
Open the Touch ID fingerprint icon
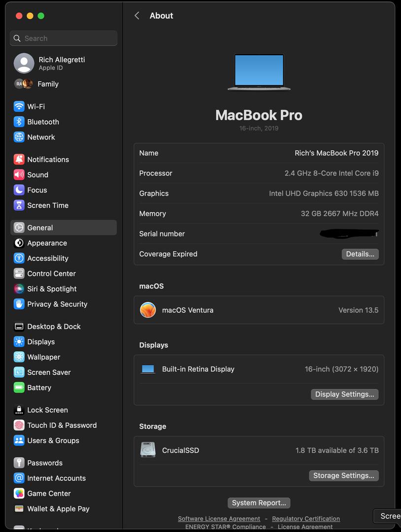coord(19,425)
